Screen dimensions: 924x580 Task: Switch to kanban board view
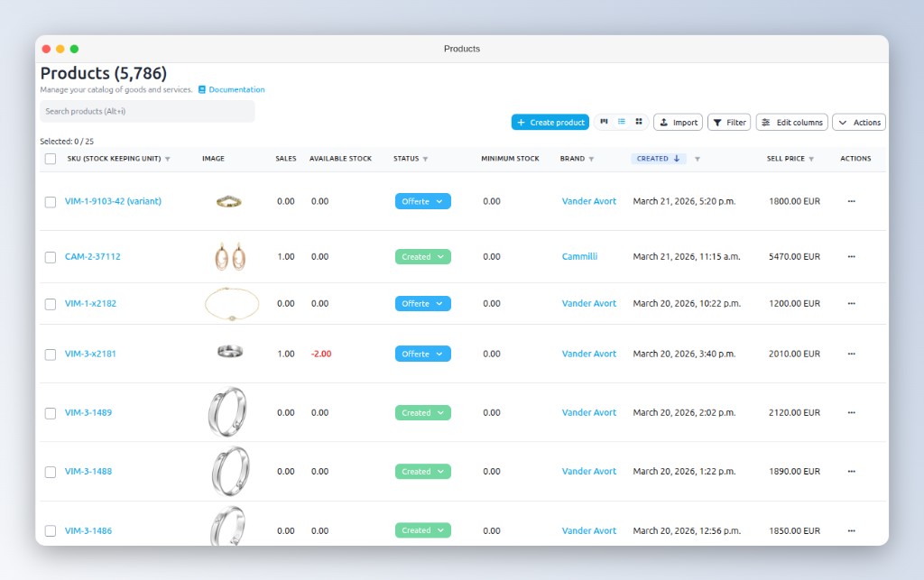[604, 121]
